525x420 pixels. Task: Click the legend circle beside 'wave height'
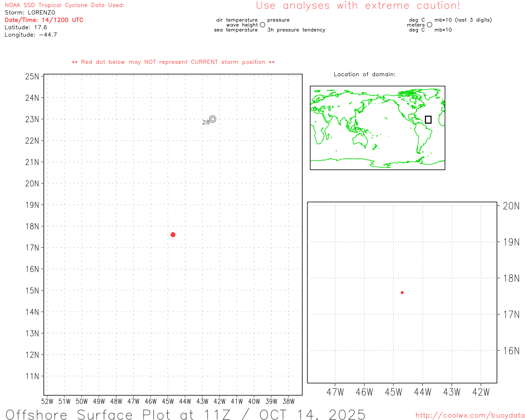pyautogui.click(x=262, y=25)
